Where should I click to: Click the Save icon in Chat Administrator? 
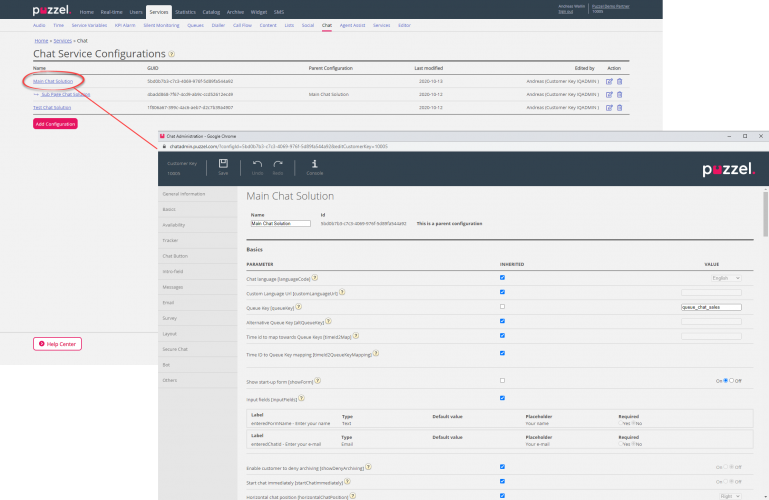[x=223, y=164]
